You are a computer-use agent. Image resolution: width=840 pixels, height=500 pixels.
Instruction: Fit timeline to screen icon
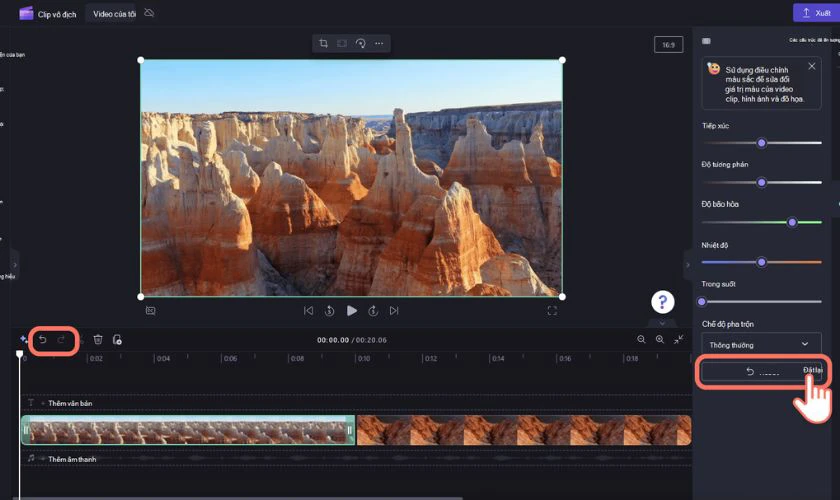[x=679, y=339]
